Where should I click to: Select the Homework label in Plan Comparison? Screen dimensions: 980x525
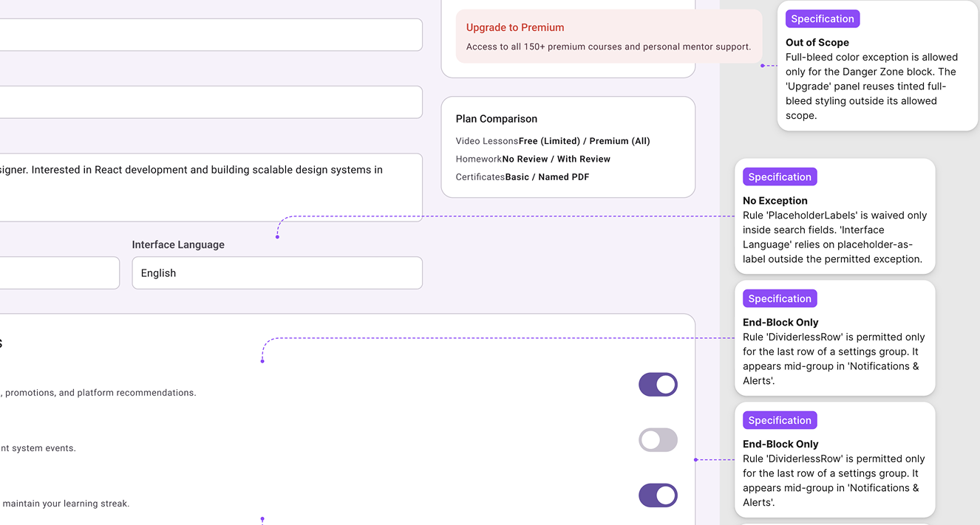479,159
